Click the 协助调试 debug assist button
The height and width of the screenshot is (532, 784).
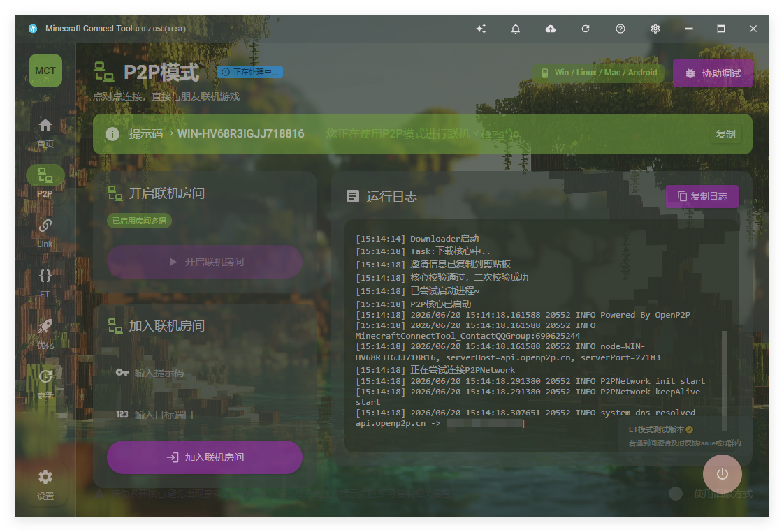[713, 73]
